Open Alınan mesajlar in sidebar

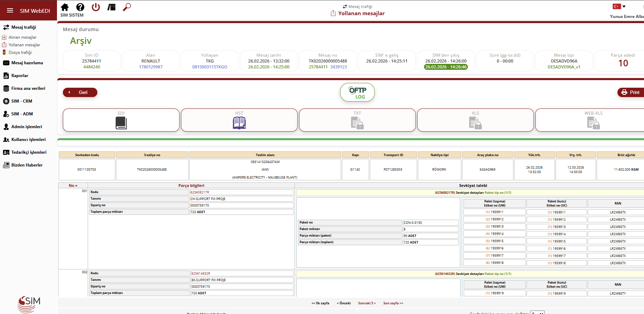coord(22,37)
